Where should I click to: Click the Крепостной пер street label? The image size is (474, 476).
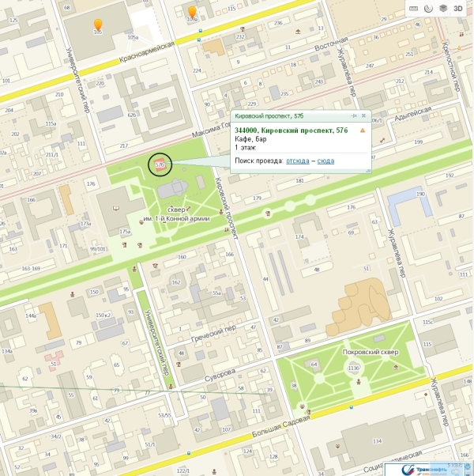point(451,66)
